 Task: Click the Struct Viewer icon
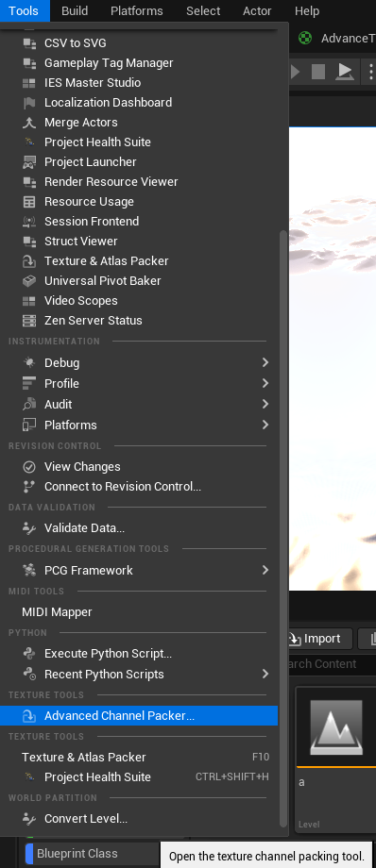(x=29, y=242)
